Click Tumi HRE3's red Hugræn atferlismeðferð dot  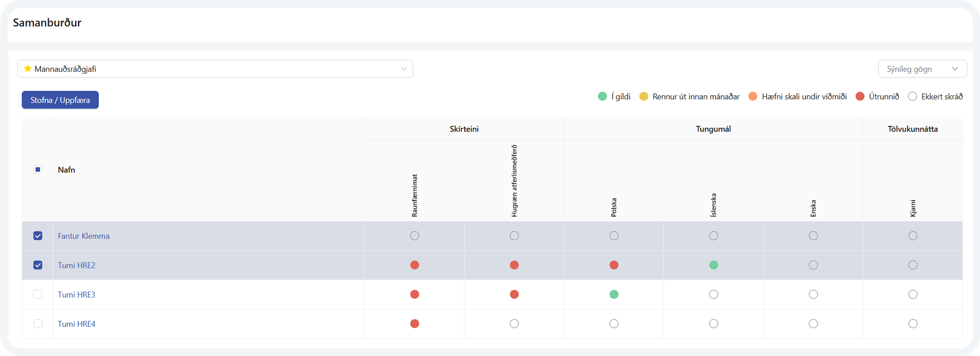tap(514, 294)
